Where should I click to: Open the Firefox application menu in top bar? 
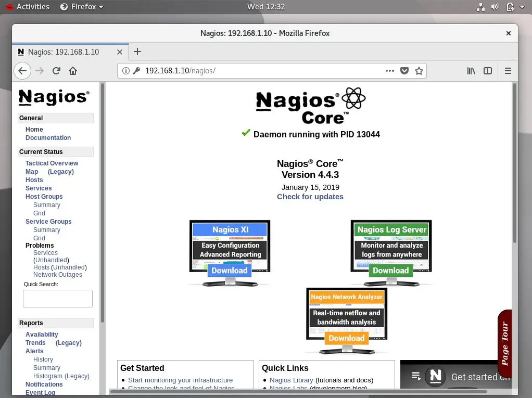point(82,7)
